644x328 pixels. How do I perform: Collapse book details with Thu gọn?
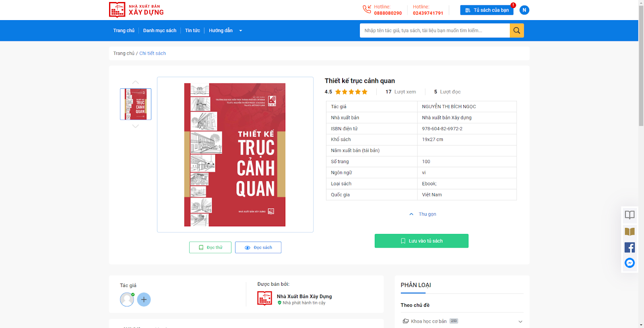tap(423, 214)
